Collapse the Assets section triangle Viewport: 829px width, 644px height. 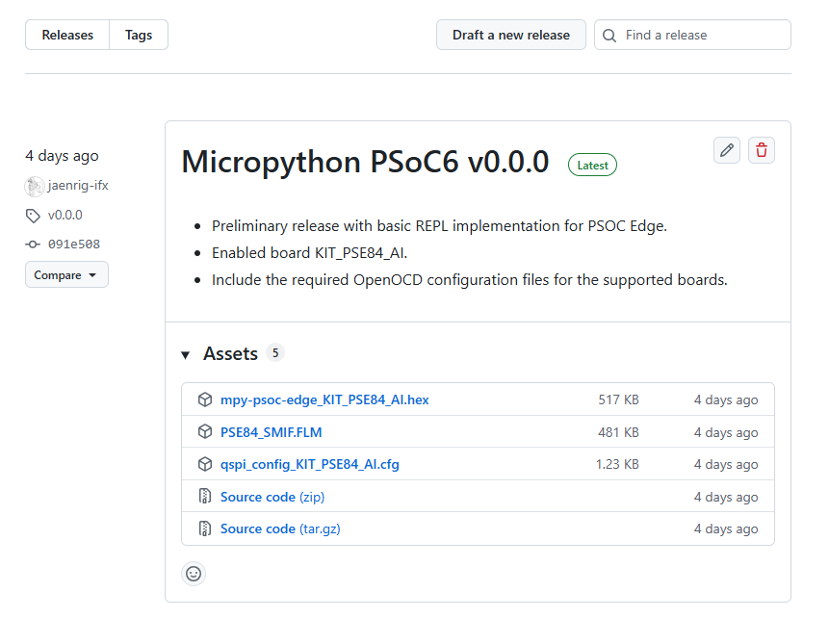point(186,355)
